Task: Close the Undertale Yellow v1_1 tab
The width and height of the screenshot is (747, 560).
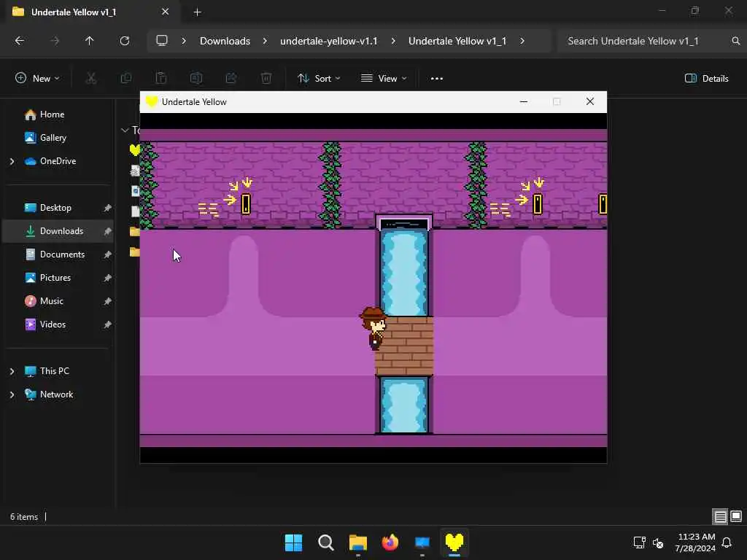Action: [166, 12]
